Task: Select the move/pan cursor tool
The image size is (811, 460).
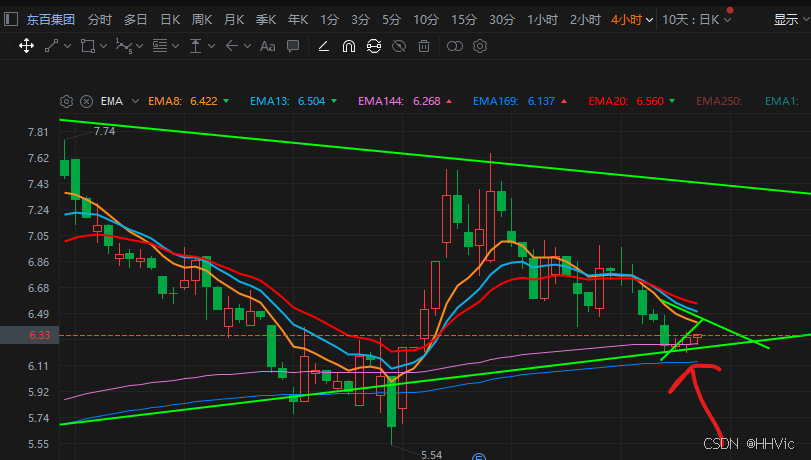Action: (x=26, y=46)
